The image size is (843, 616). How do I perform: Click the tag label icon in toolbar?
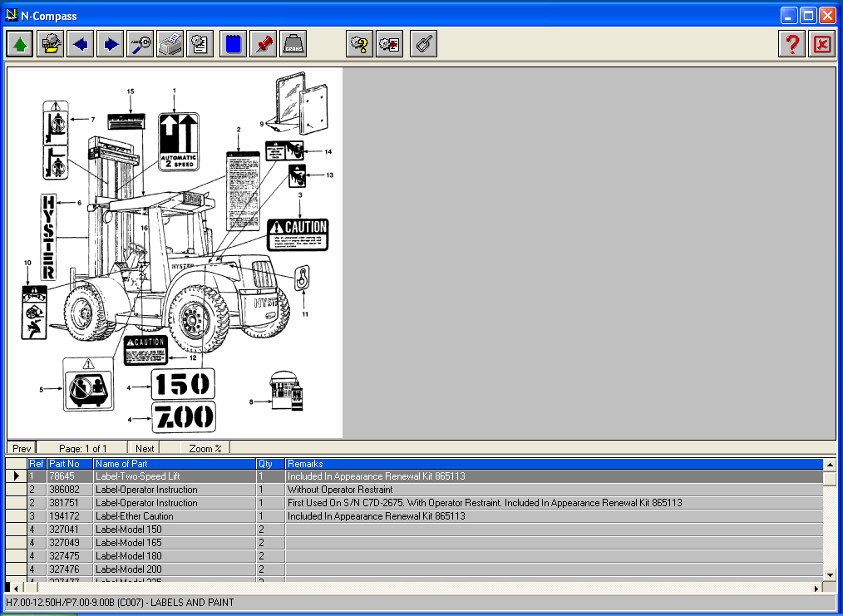(x=424, y=43)
